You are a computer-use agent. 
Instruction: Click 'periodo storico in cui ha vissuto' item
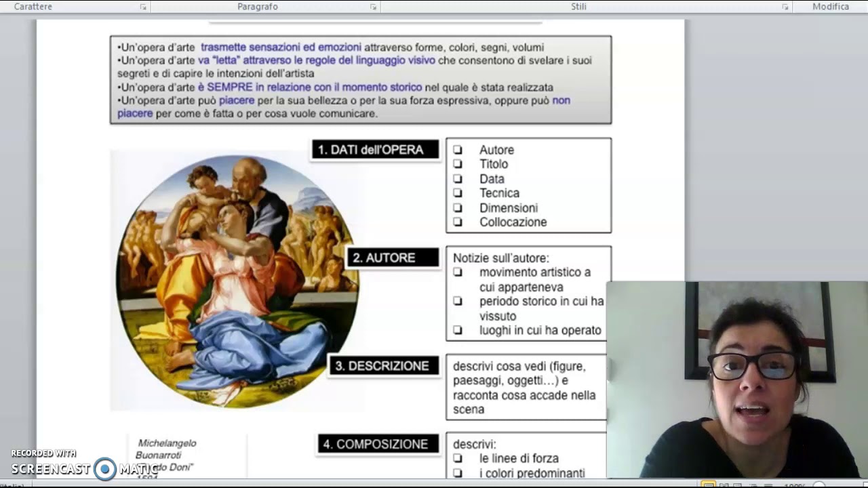coord(541,308)
